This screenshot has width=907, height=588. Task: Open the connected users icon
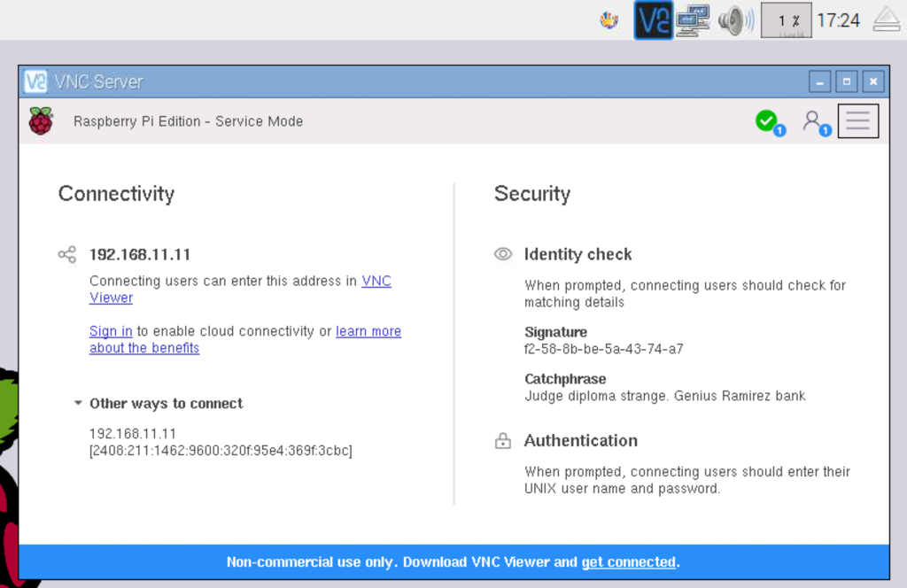coord(816,122)
